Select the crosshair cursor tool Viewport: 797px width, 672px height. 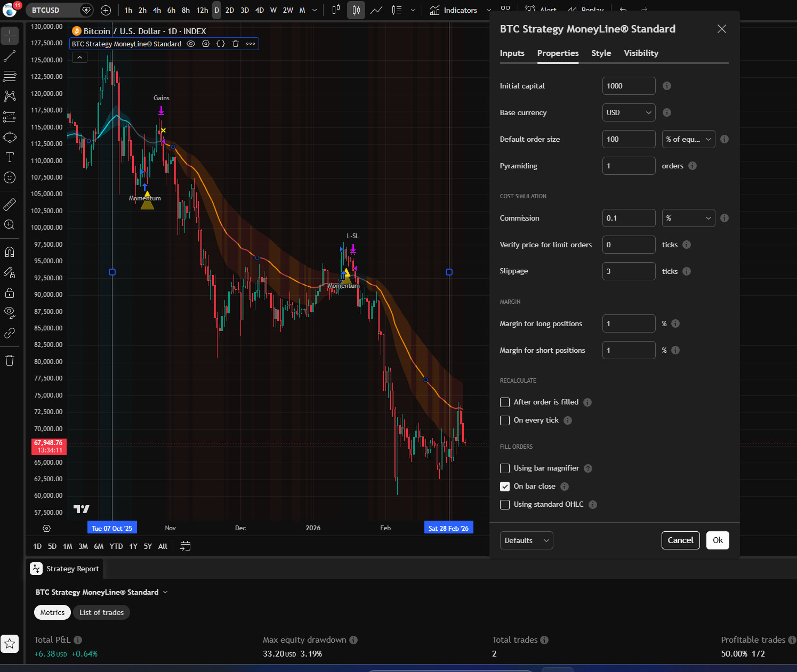(10, 36)
